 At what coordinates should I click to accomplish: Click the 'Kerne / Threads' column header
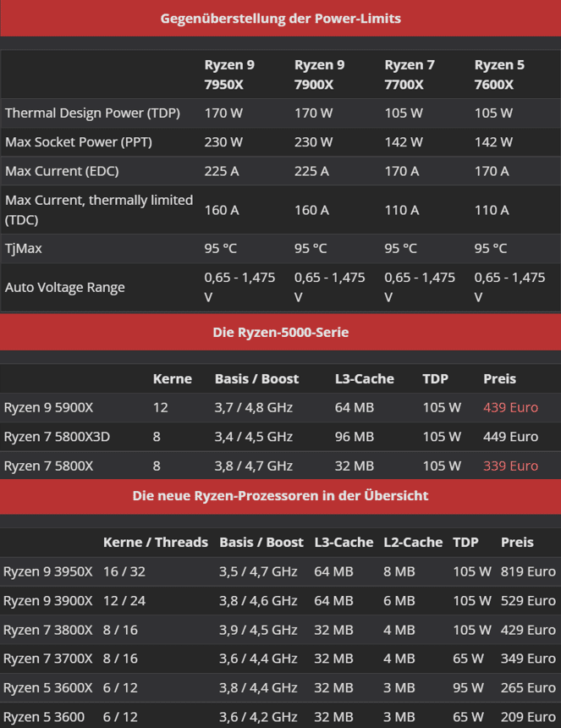156,543
